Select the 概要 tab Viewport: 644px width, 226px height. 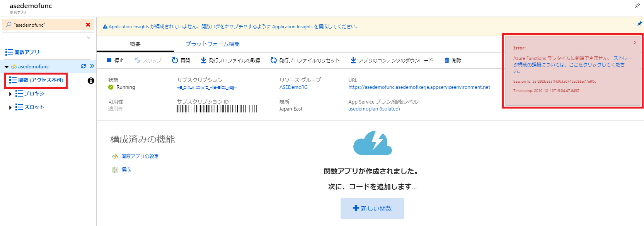[x=135, y=44]
